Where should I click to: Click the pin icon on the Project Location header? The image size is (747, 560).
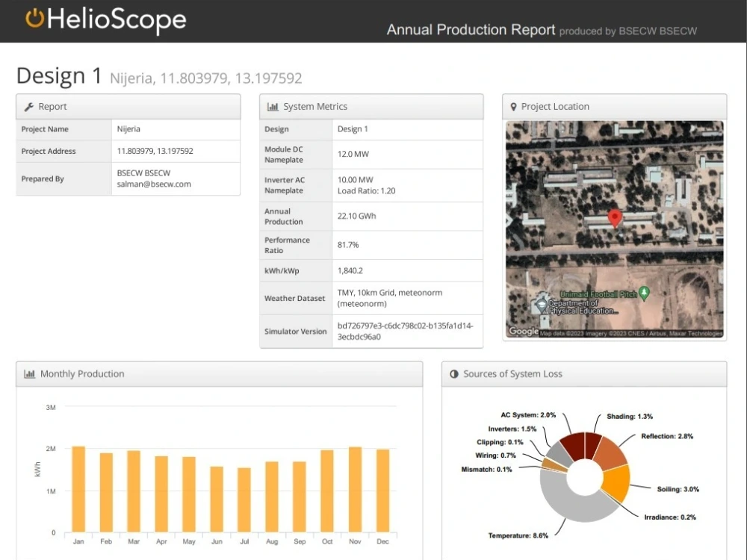[513, 106]
